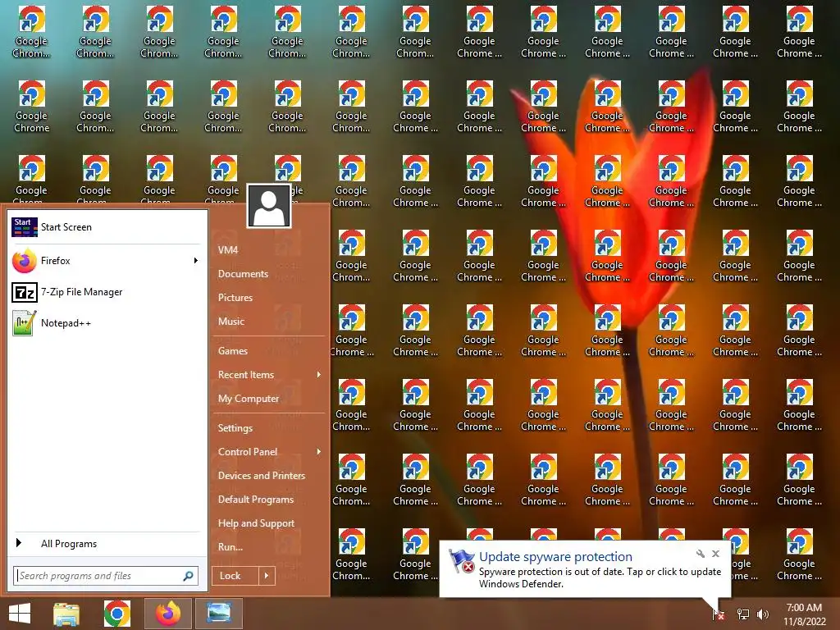Expand All Programs list
Viewport: 840px width, 630px height.
107,544
